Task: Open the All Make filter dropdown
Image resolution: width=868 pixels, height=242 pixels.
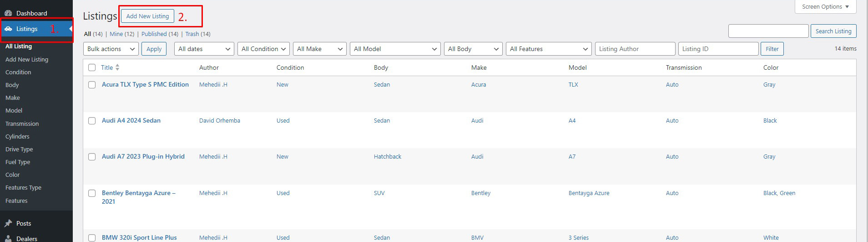Action: click(x=320, y=49)
